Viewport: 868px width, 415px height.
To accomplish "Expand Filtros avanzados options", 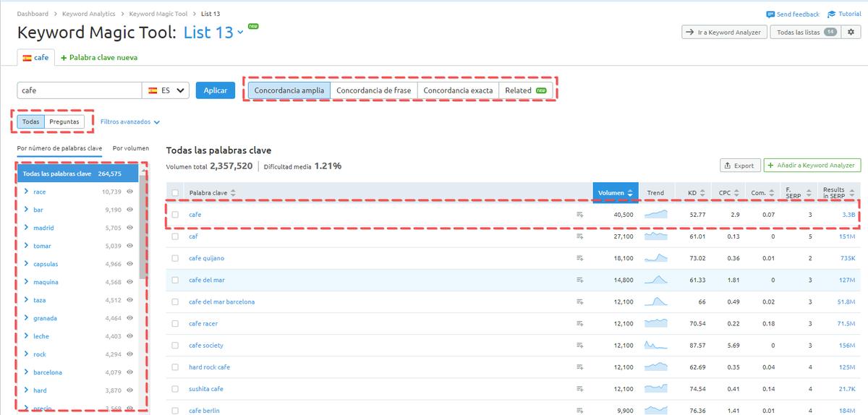I will 130,122.
